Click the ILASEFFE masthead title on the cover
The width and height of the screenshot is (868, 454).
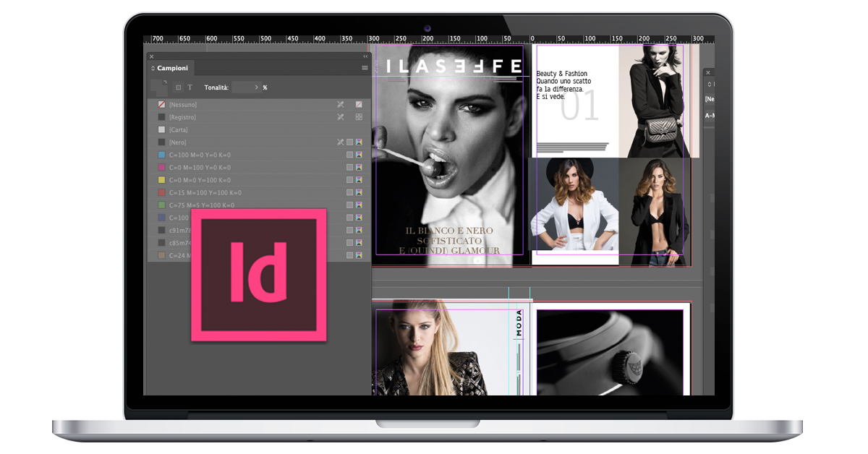click(x=454, y=67)
